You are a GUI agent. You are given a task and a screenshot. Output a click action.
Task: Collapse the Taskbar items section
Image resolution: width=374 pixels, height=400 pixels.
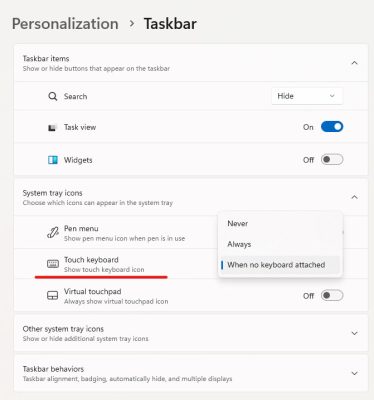355,63
